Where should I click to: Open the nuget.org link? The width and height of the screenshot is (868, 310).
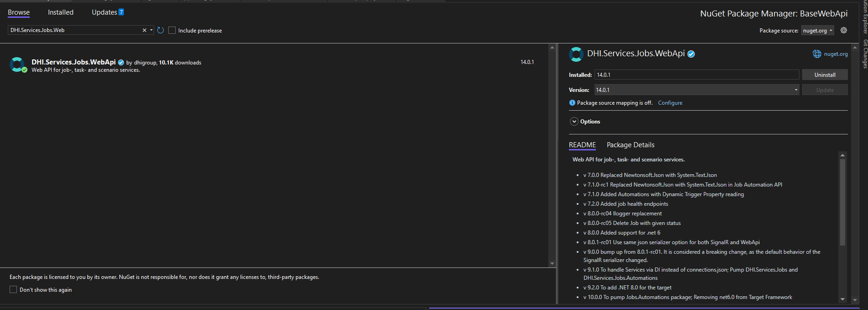(836, 54)
